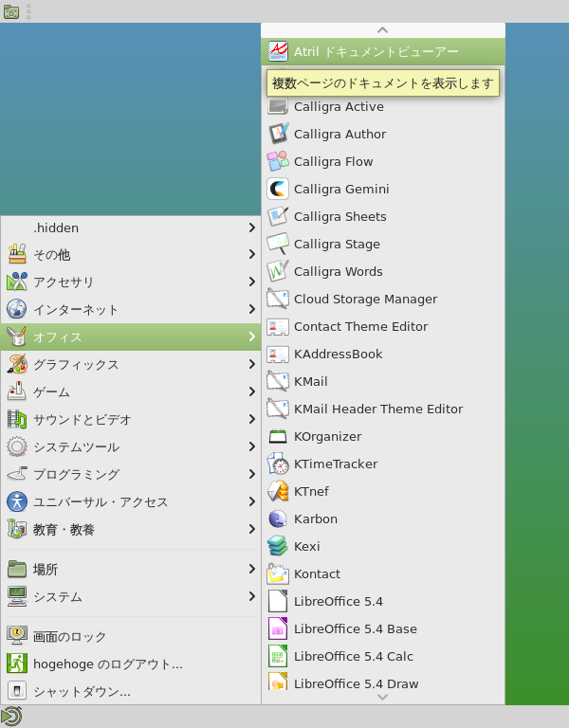Click the 'KAddressBook' label text

tap(339, 354)
